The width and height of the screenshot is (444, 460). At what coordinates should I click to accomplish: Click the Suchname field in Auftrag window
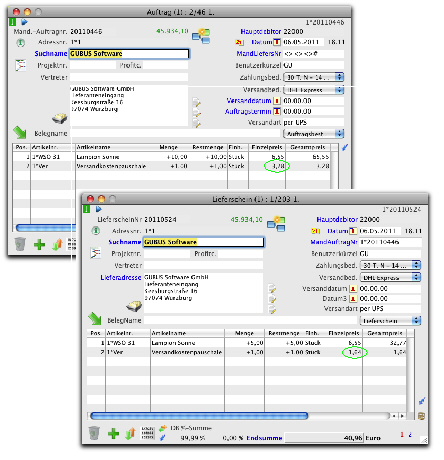(129, 54)
